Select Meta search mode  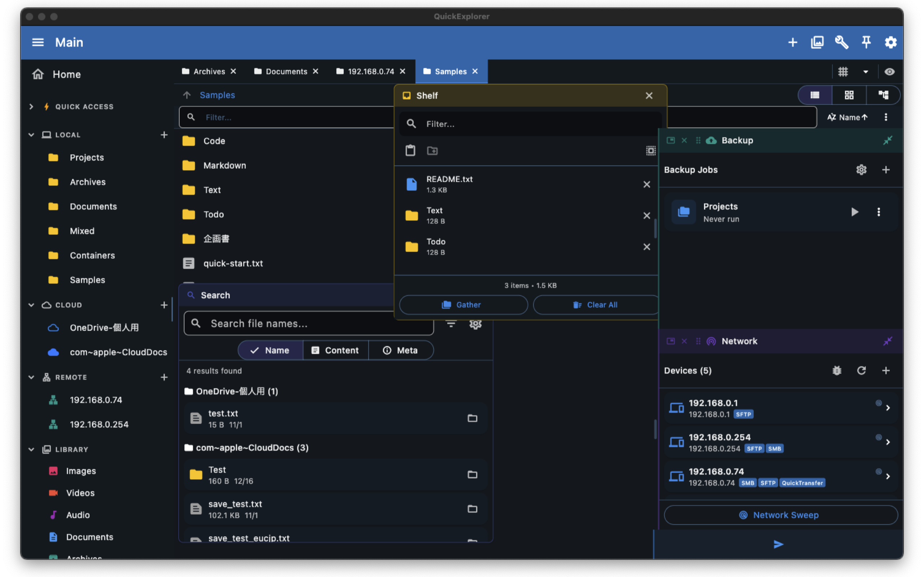400,350
